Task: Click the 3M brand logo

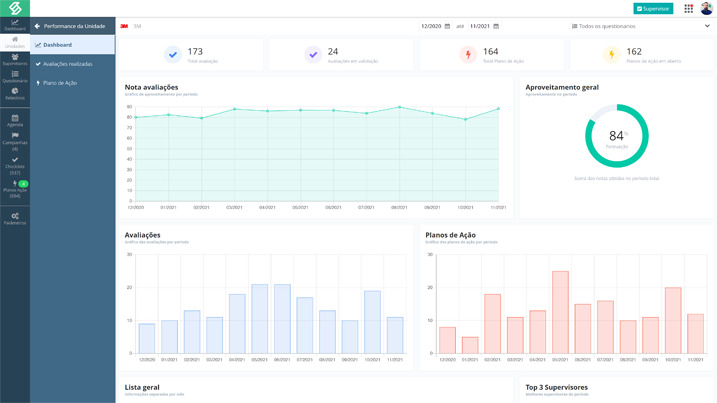Action: point(124,26)
